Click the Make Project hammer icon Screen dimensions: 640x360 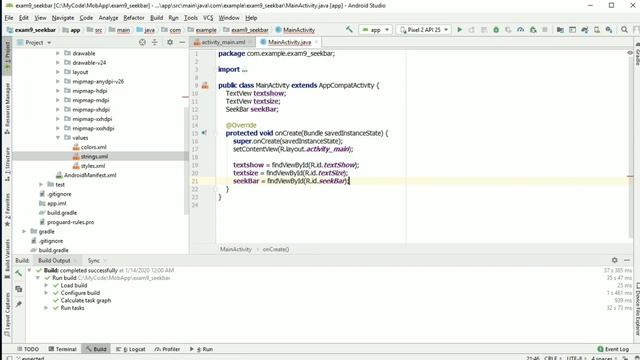tap(349, 30)
